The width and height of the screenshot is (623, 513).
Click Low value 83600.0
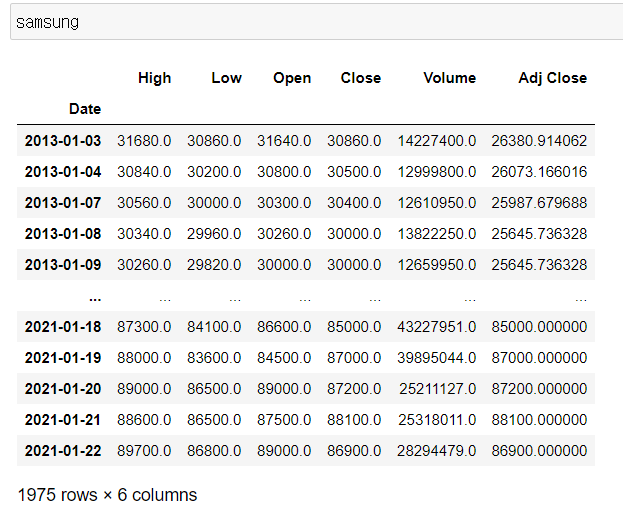coord(214,358)
